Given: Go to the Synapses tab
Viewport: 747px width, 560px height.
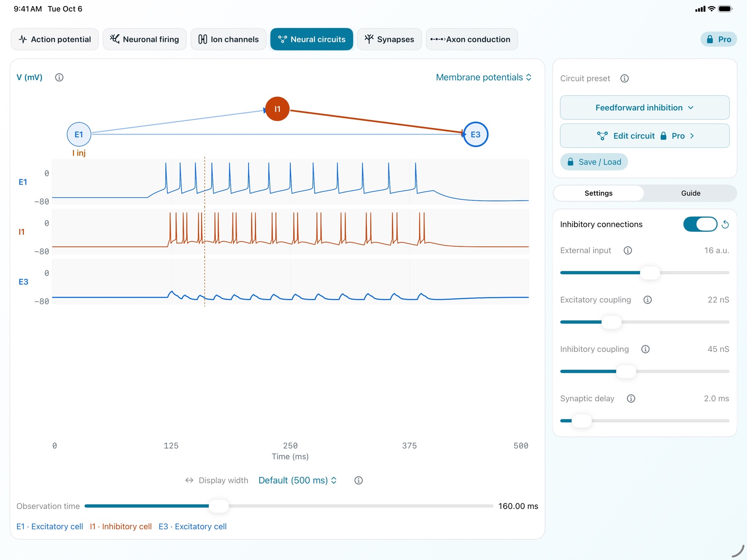Looking at the screenshot, I should 389,39.
